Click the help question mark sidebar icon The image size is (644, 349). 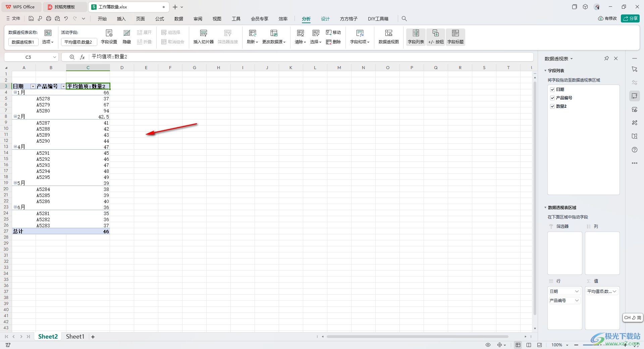click(635, 150)
